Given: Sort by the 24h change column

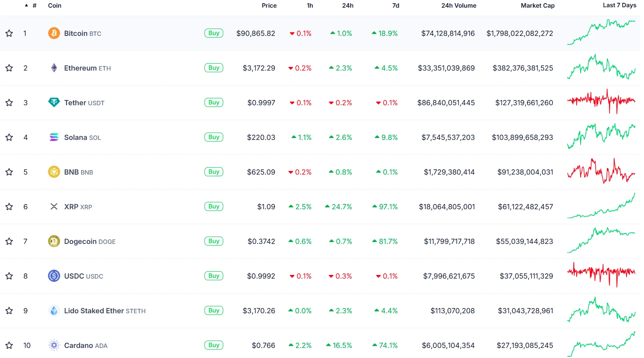Looking at the screenshot, I should (x=348, y=6).
